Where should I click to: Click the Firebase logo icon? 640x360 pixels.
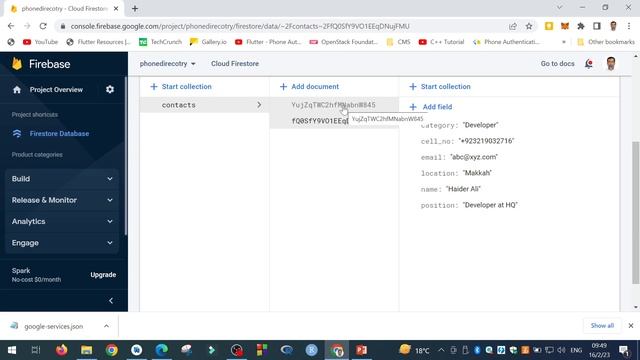tap(17, 64)
